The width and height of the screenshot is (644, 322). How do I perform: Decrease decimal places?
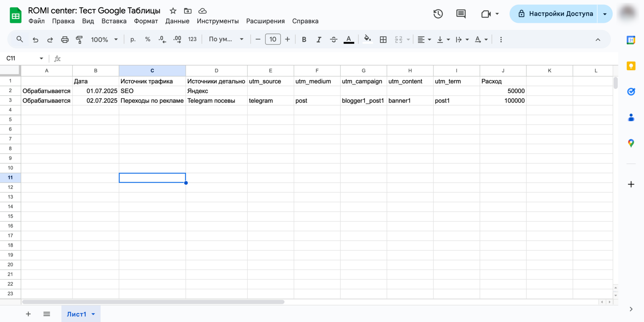(x=162, y=39)
